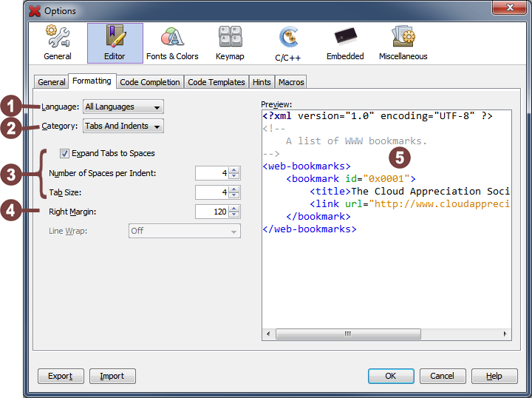Open the Embedded options icon
532x398 pixels.
point(345,43)
